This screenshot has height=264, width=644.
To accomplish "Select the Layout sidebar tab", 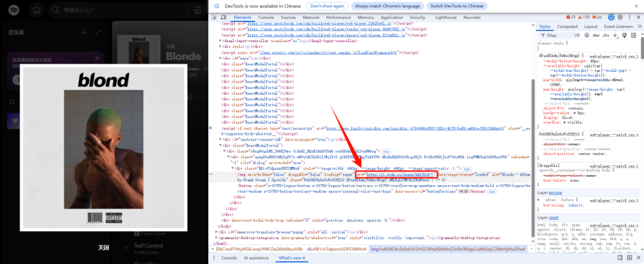I will click(591, 26).
